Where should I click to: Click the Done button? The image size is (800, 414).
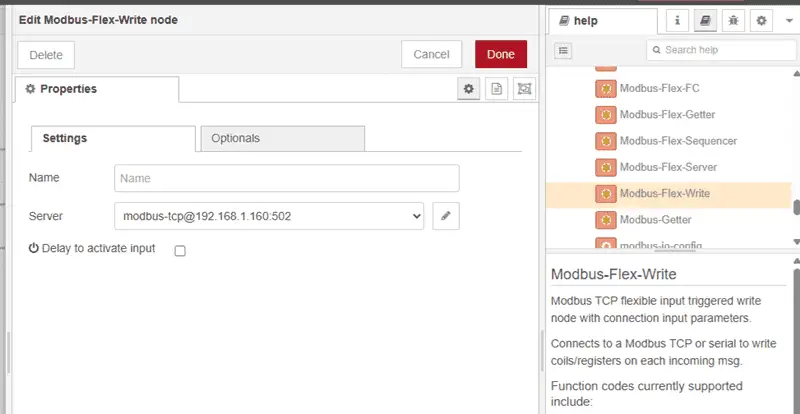coord(501,55)
